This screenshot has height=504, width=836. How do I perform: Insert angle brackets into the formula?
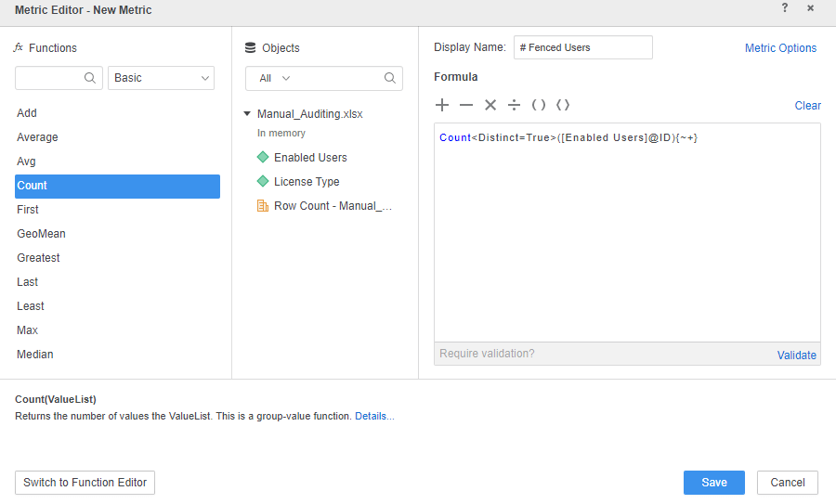point(563,105)
